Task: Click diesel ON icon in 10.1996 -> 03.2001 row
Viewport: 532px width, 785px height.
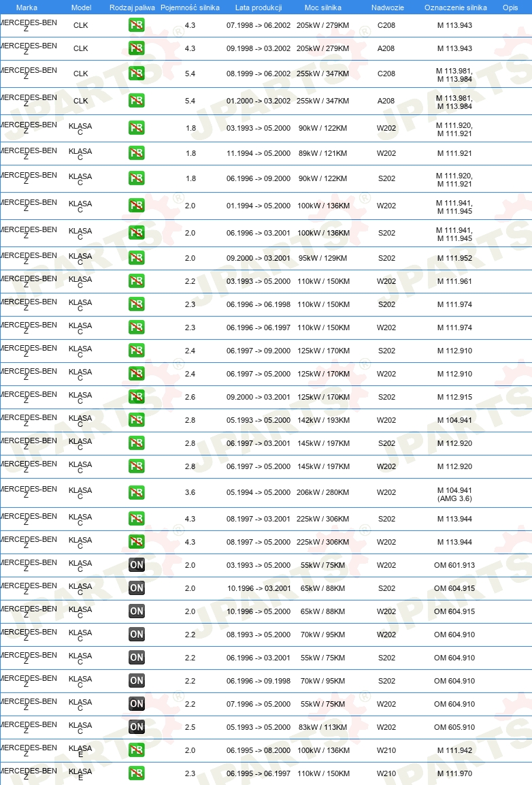Action: (136, 588)
